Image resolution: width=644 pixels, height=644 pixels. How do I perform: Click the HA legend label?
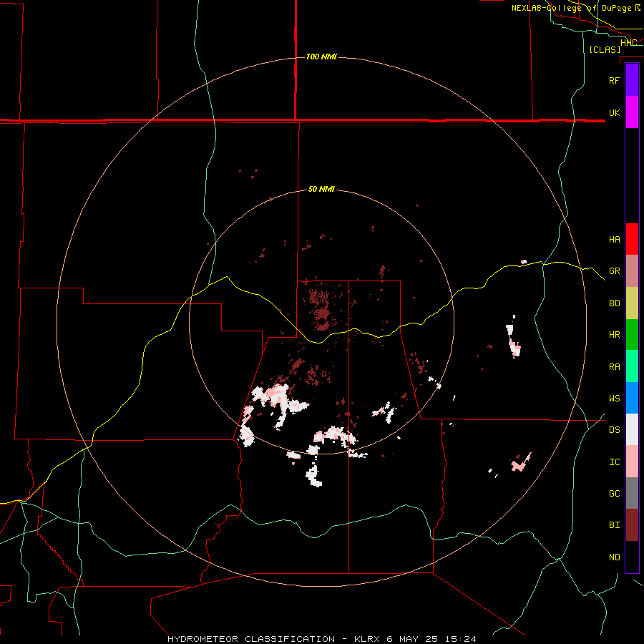[x=614, y=239]
